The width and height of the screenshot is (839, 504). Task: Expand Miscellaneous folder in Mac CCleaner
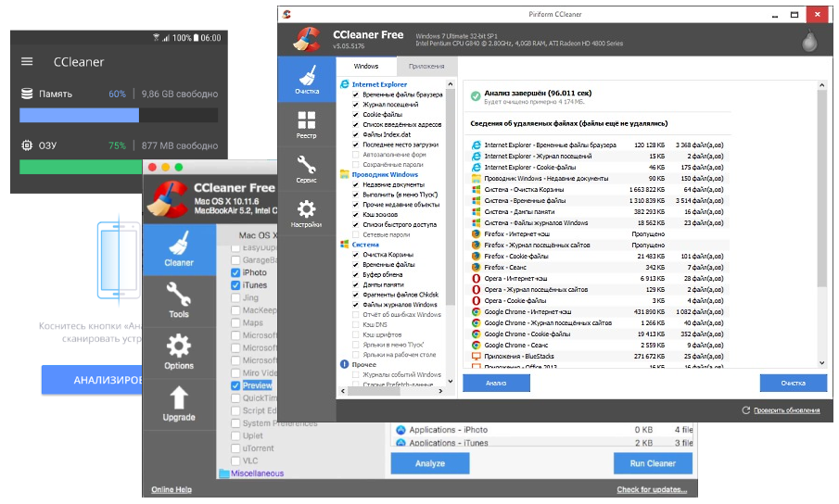[x=224, y=473]
